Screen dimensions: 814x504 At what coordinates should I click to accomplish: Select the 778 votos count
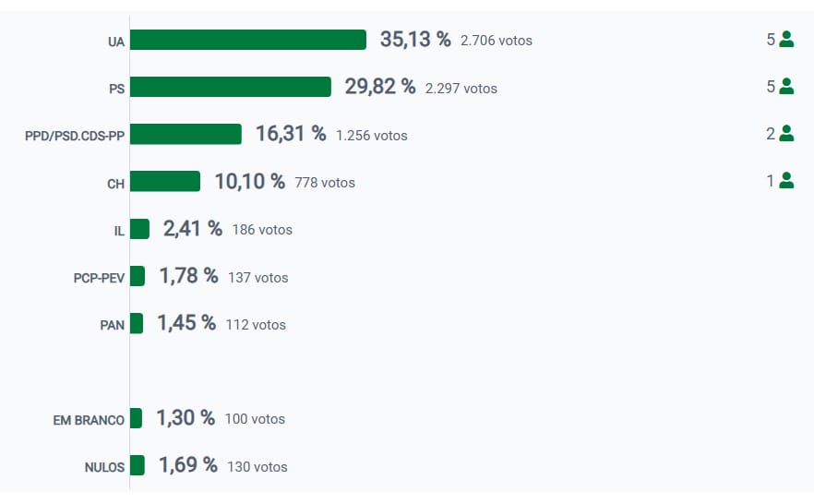point(325,183)
